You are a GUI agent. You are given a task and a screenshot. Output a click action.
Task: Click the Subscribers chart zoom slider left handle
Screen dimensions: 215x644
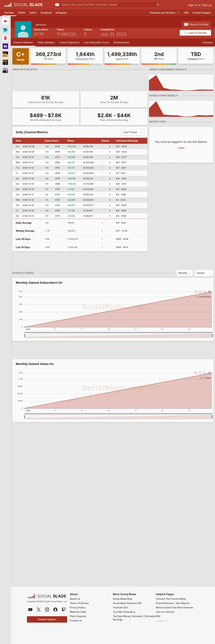pos(24,336)
